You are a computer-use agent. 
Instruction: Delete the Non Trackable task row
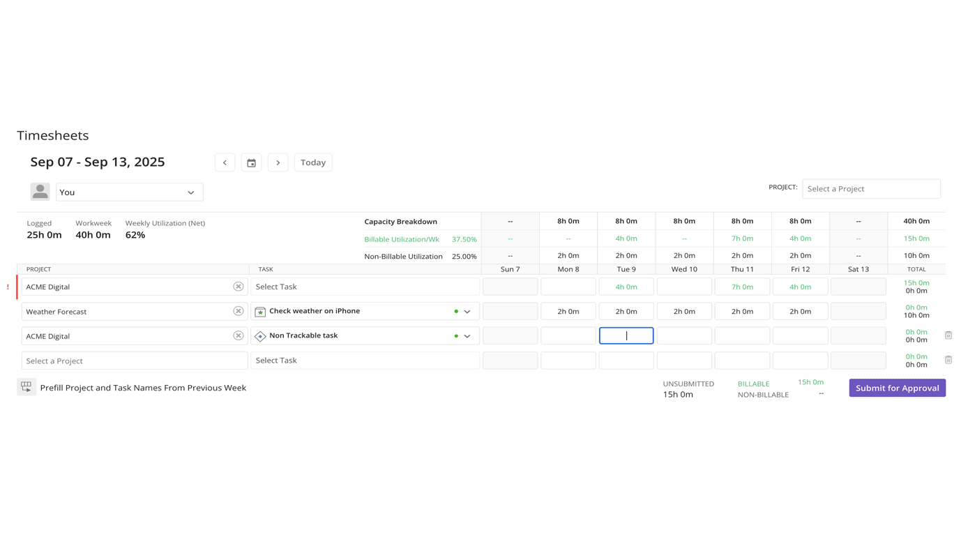pyautogui.click(x=947, y=335)
